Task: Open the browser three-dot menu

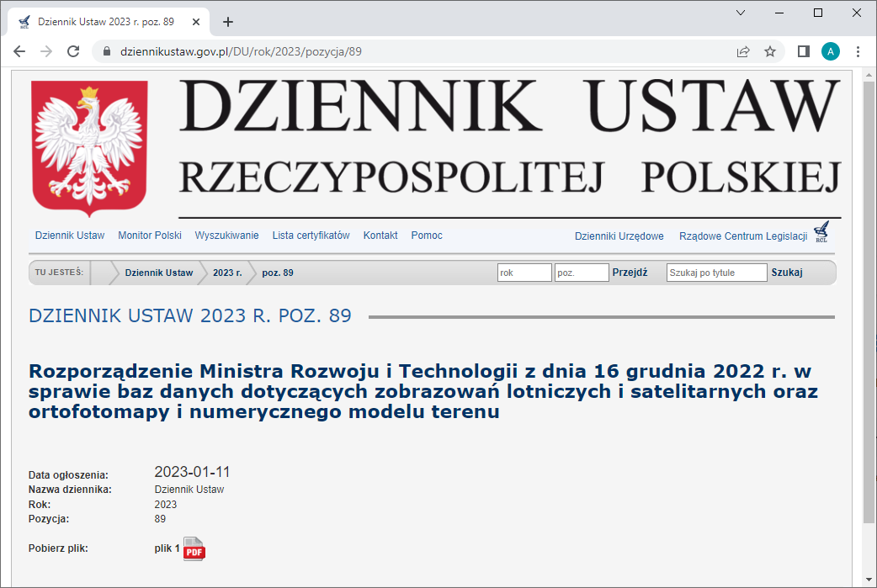Action: click(858, 51)
